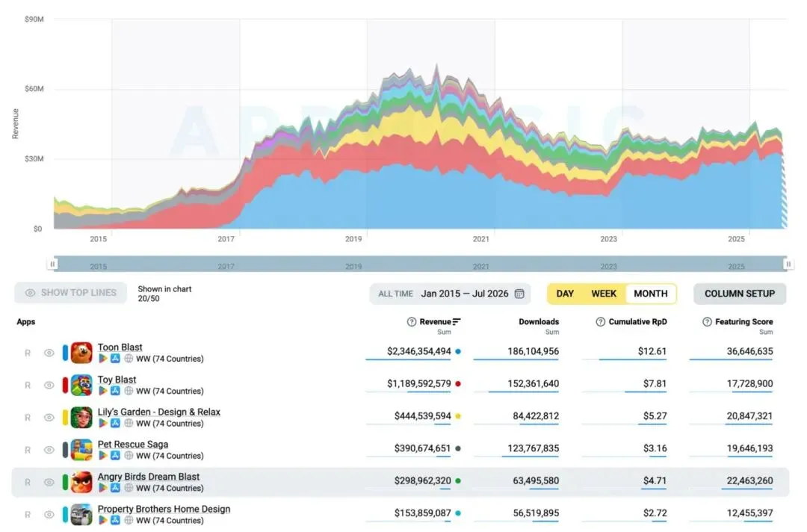The height and width of the screenshot is (532, 807).
Task: Sort by the Revenue column sort icon
Action: coord(457,322)
